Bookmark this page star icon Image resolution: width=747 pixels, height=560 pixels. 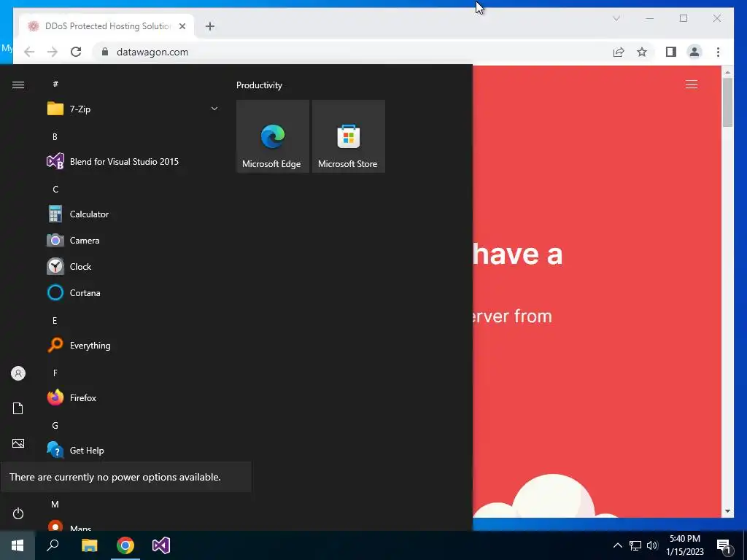point(642,52)
